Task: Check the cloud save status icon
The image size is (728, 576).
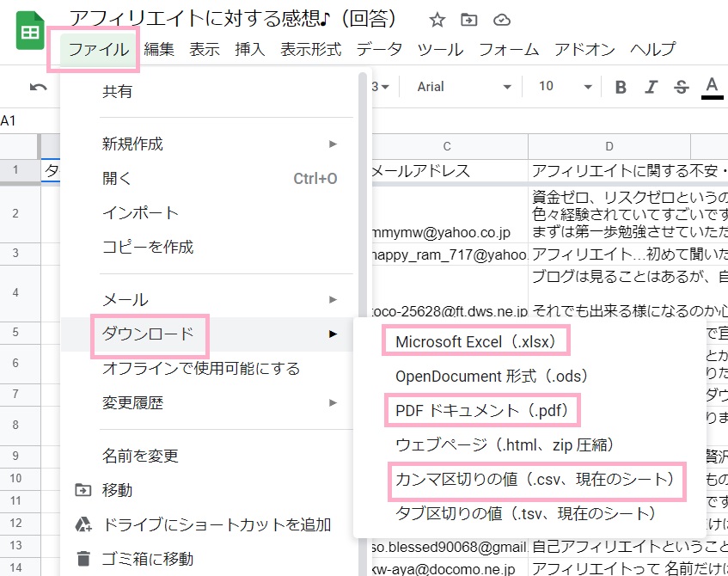Action: [501, 20]
